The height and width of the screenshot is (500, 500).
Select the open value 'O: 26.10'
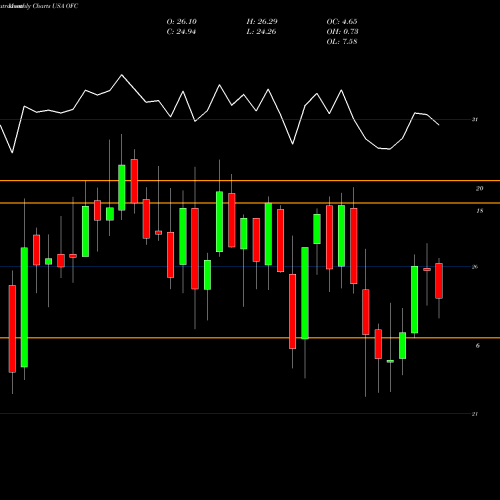tap(182, 22)
